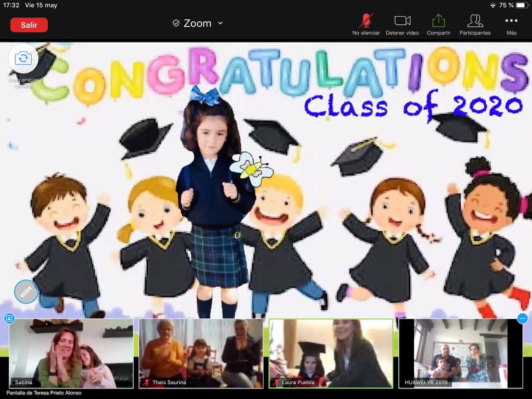
Task: Open screen sharing via Compartir icon
Action: point(438,21)
